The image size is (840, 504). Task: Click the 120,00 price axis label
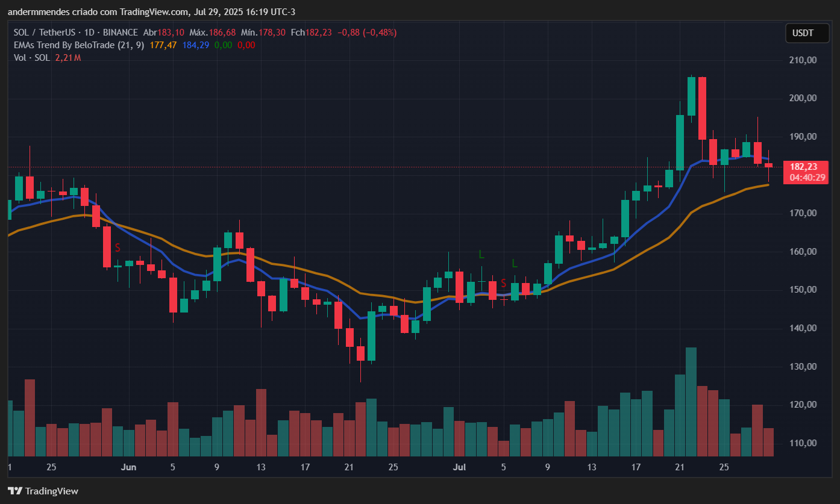803,405
